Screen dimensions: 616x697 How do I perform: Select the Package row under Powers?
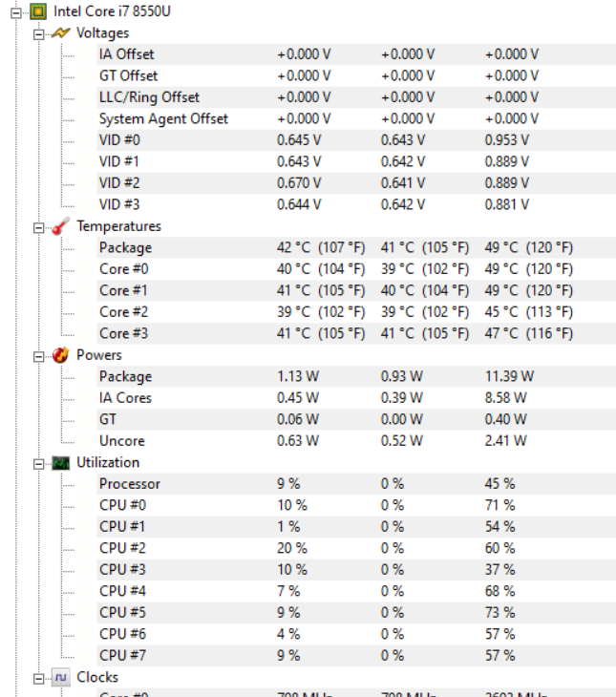pyautogui.click(x=356, y=376)
